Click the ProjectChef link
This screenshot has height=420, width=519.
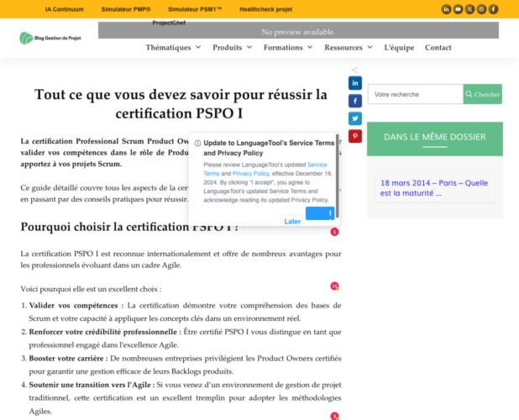(x=169, y=23)
